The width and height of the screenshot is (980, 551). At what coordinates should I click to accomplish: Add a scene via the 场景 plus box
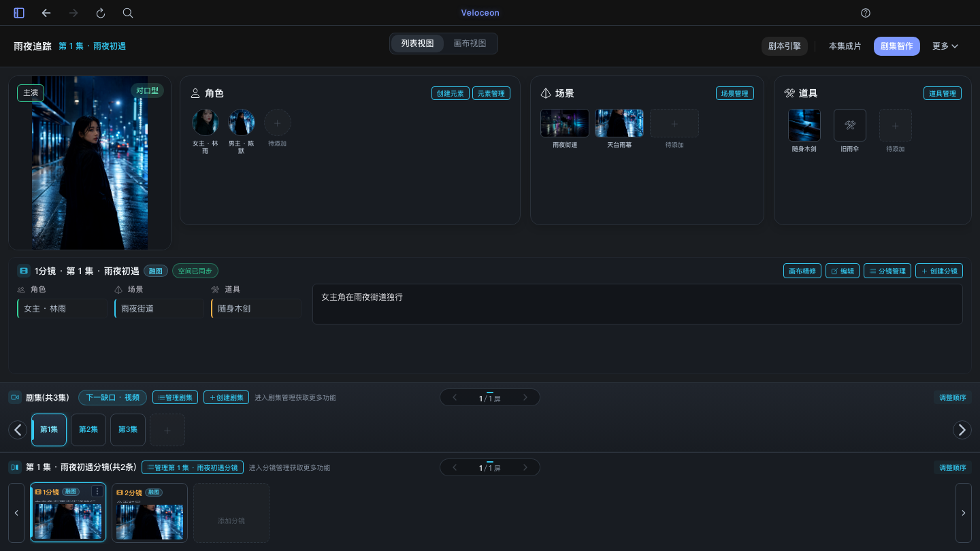coord(674,123)
